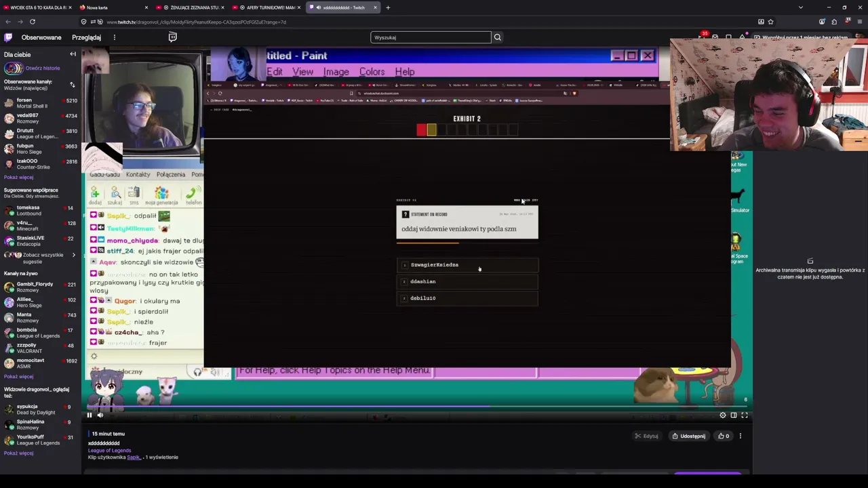Open browser hamburger application menu
Image resolution: width=868 pixels, height=488 pixels.
click(x=859, y=22)
